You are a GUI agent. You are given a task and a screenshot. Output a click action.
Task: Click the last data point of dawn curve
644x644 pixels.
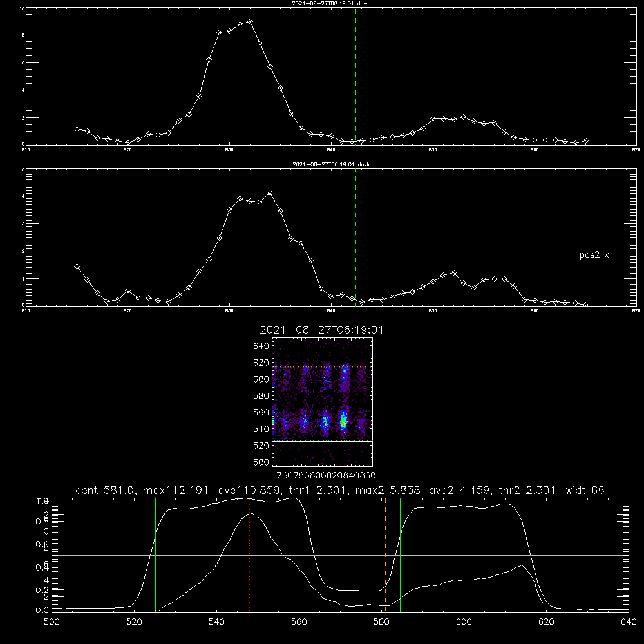[x=585, y=141]
